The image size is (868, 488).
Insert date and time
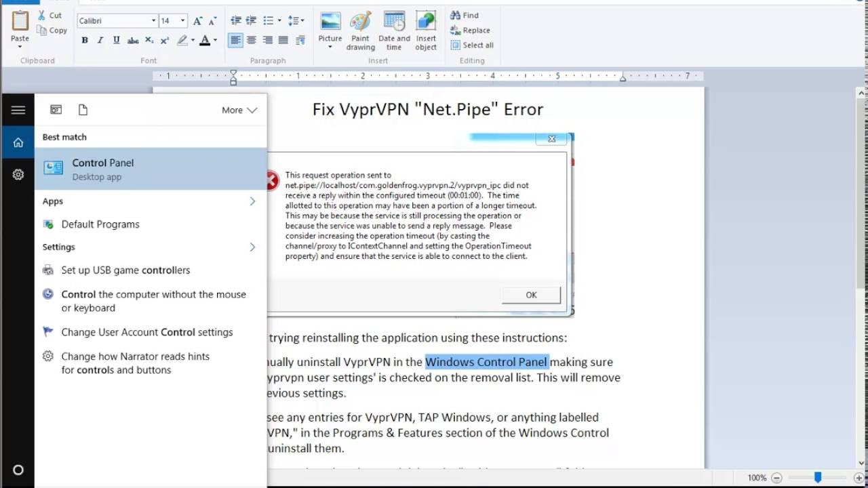pos(394,30)
